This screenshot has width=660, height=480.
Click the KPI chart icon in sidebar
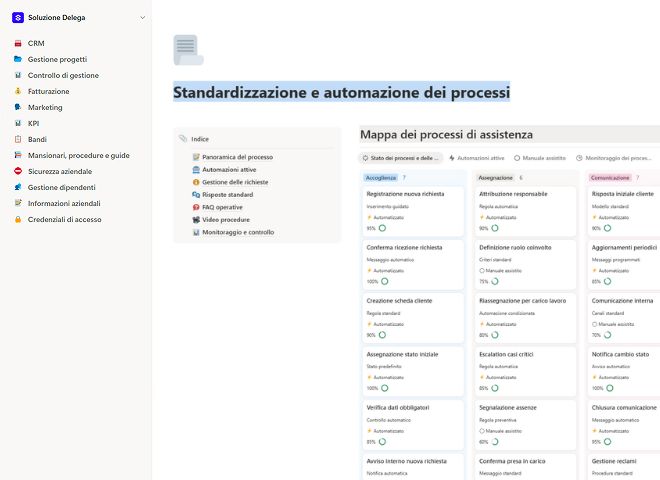pos(18,123)
